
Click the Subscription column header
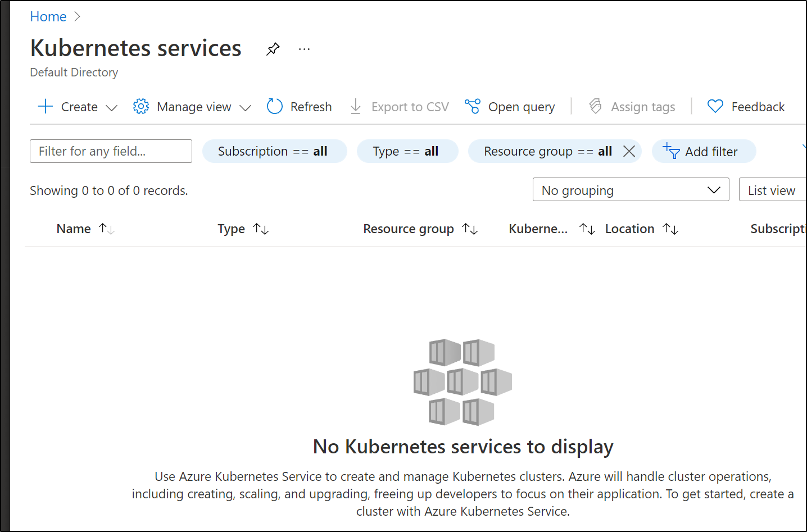click(x=778, y=229)
